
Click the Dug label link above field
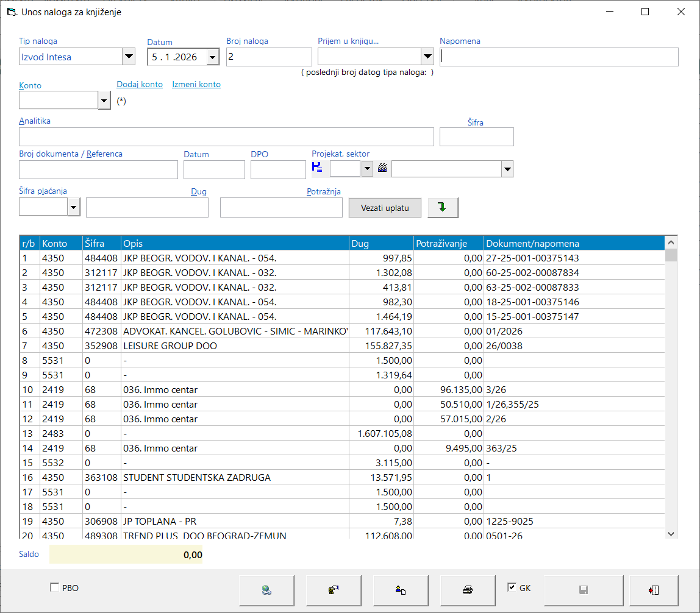(199, 192)
